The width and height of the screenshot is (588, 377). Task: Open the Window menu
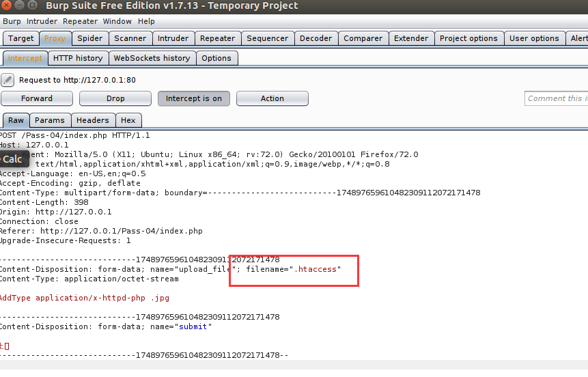coord(117,21)
